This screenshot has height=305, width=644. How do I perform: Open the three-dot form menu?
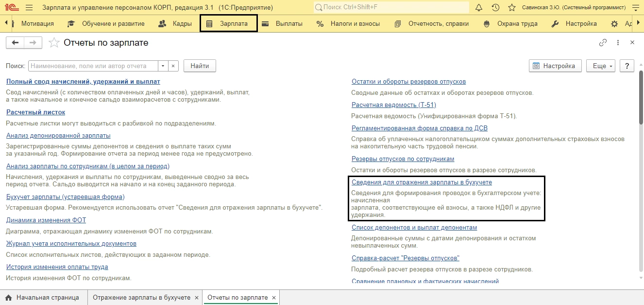(618, 43)
